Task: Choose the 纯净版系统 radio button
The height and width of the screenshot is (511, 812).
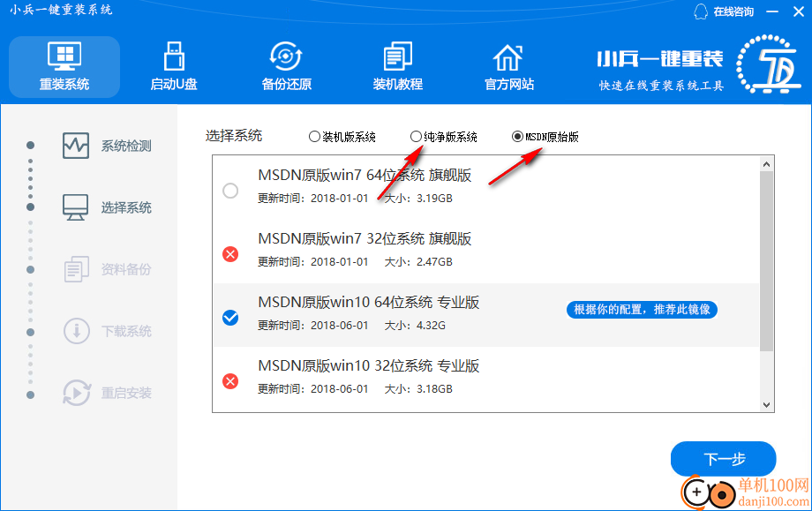Action: pyautogui.click(x=416, y=137)
